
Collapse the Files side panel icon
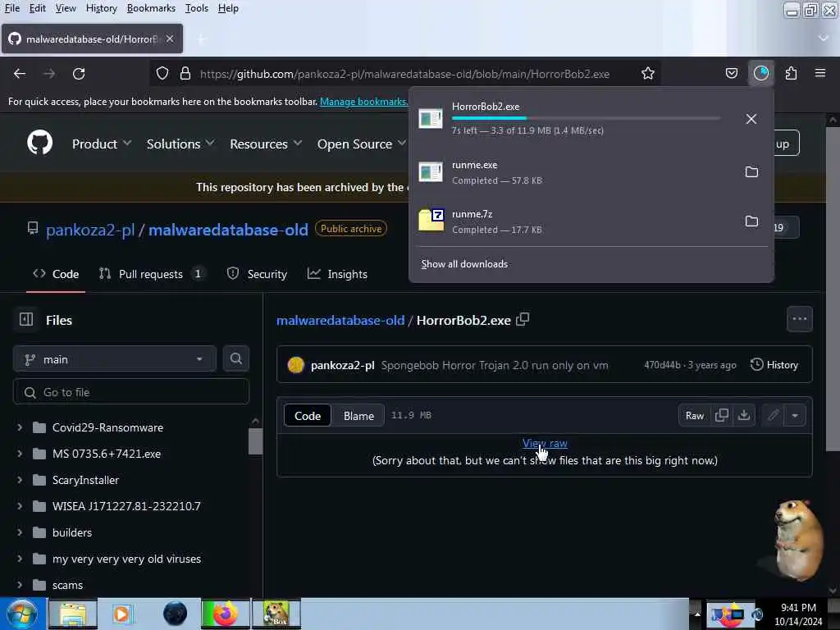point(25,320)
